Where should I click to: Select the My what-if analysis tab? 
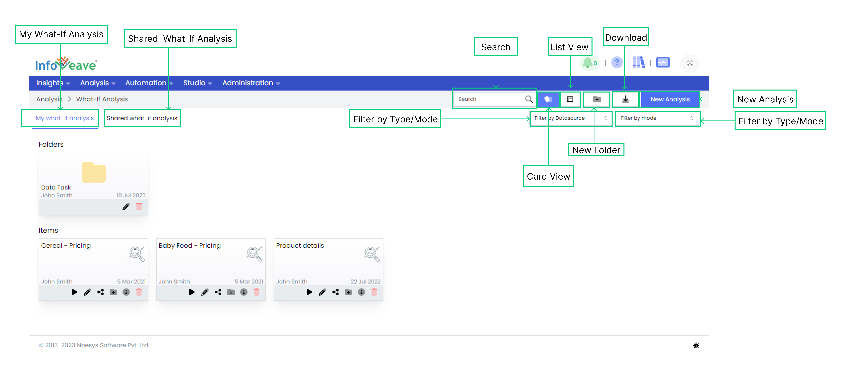coord(65,118)
